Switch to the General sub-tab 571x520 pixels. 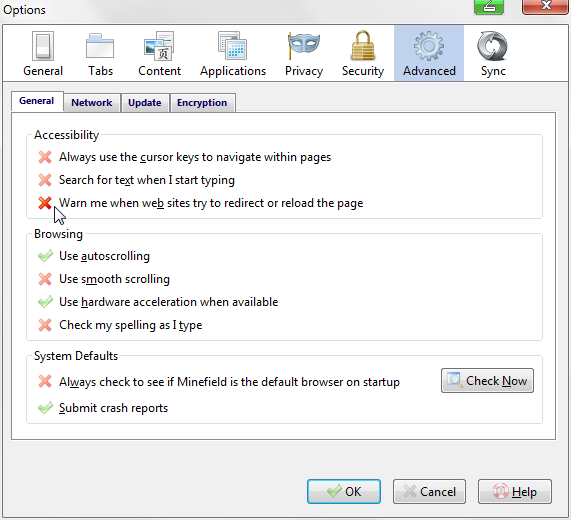[37, 101]
